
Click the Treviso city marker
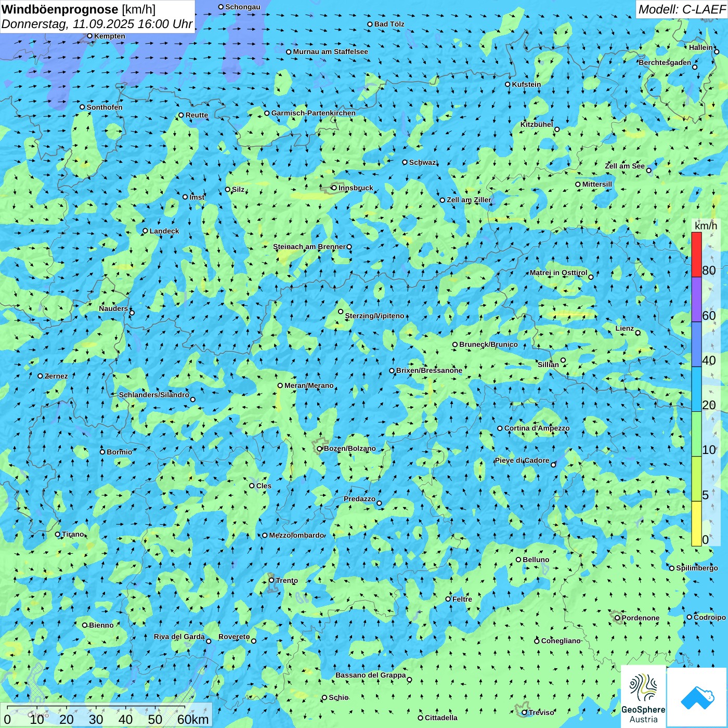(x=524, y=712)
